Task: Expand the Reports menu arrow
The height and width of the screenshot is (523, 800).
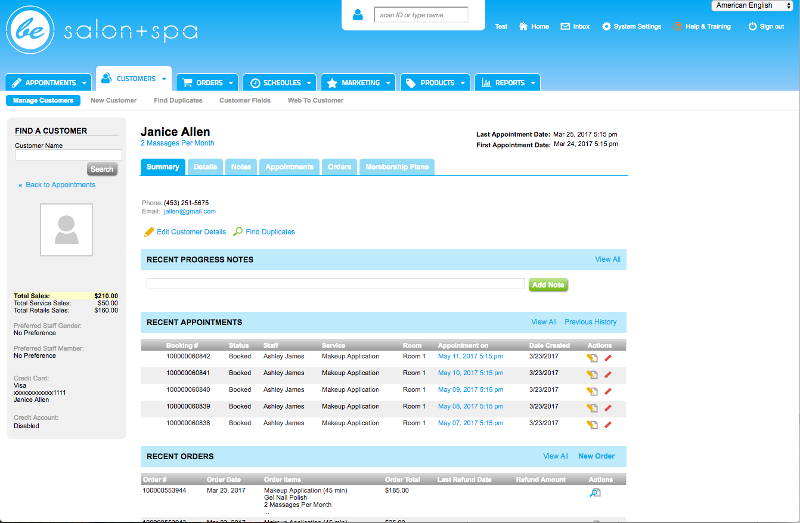Action: pos(533,83)
